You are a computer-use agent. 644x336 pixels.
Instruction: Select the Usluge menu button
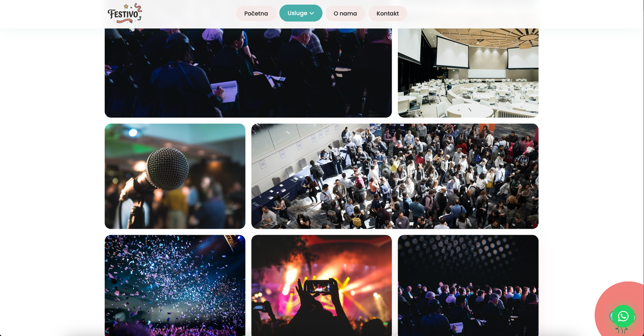pos(301,13)
